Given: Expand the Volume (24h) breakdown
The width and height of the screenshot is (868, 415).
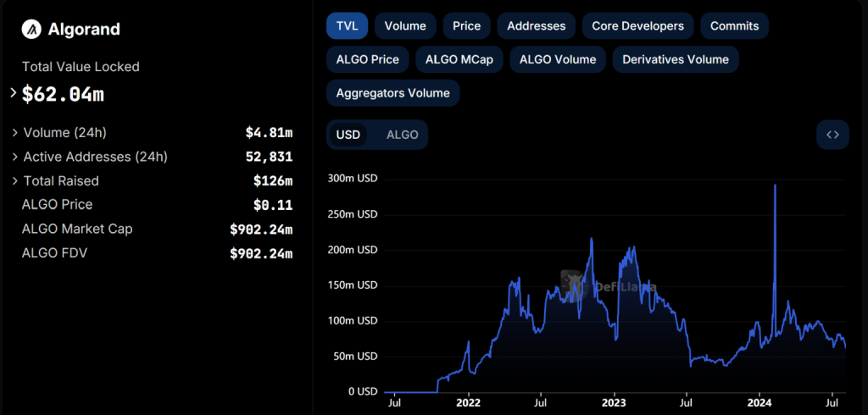Looking at the screenshot, I should (15, 133).
